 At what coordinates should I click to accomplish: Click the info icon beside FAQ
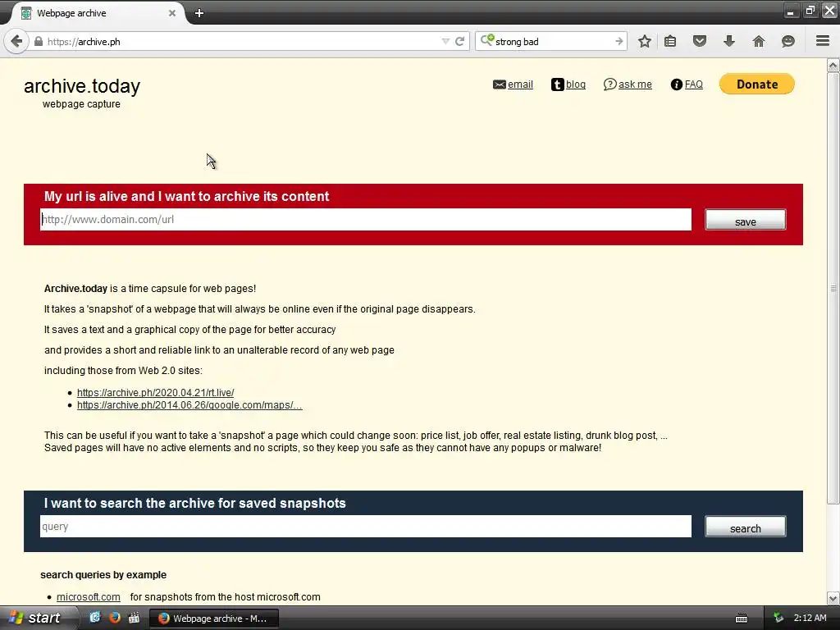point(677,84)
